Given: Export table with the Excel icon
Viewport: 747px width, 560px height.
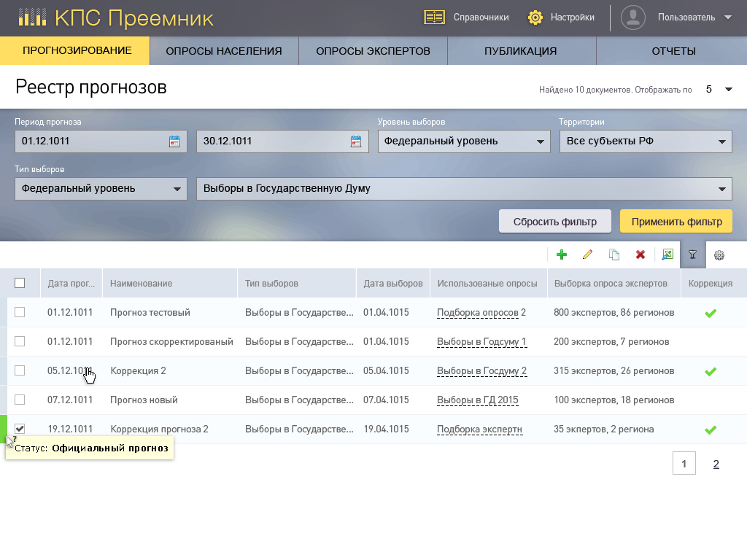Looking at the screenshot, I should coord(667,254).
